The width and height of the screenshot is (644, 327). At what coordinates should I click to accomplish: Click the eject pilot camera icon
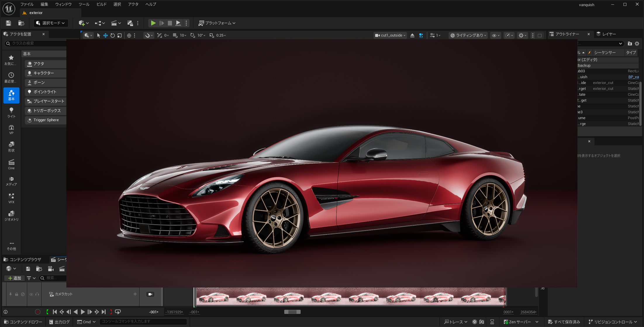pos(412,35)
